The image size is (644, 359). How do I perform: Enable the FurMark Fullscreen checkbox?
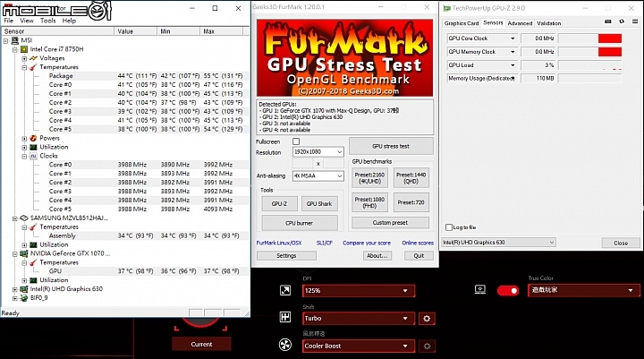(x=296, y=141)
